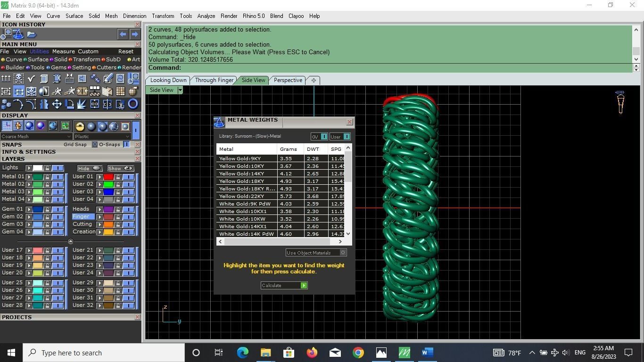Toggle visibility switch of Lights layer
The height and width of the screenshot is (362, 644).
click(58, 168)
